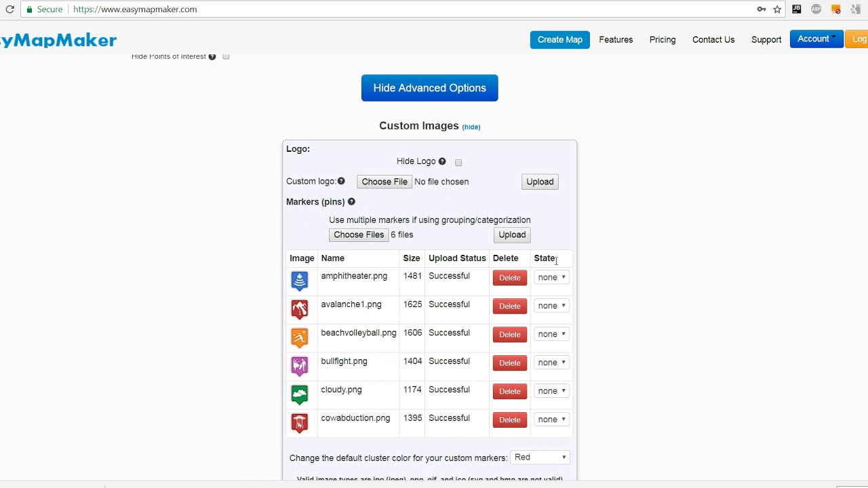Image resolution: width=868 pixels, height=488 pixels.
Task: Open the Account menu dropdown
Action: (x=816, y=39)
